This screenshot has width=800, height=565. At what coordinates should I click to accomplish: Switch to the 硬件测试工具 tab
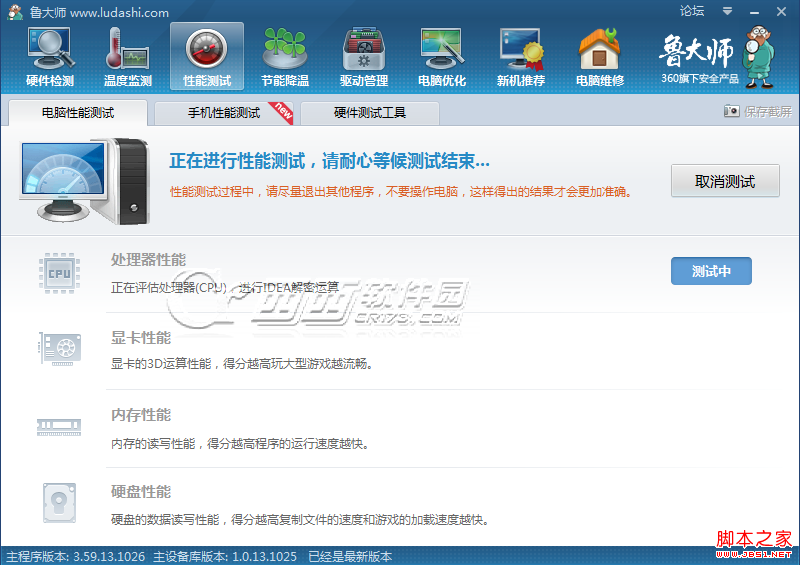point(370,112)
